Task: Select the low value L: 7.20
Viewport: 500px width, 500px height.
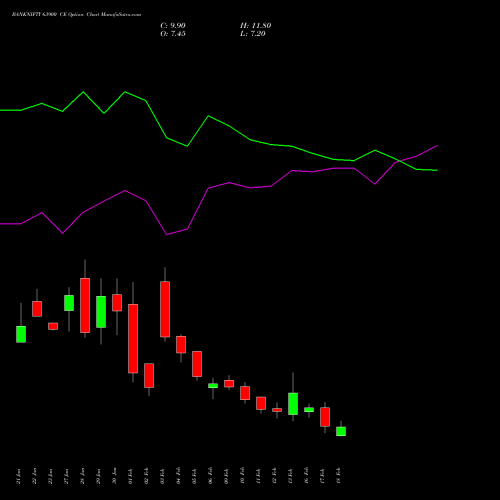Action: click(x=253, y=34)
